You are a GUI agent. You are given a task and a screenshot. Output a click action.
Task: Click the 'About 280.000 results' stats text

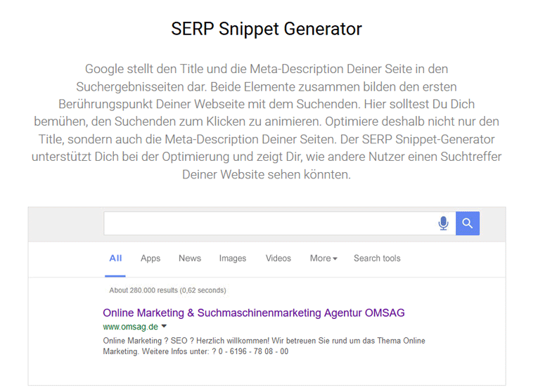(167, 290)
